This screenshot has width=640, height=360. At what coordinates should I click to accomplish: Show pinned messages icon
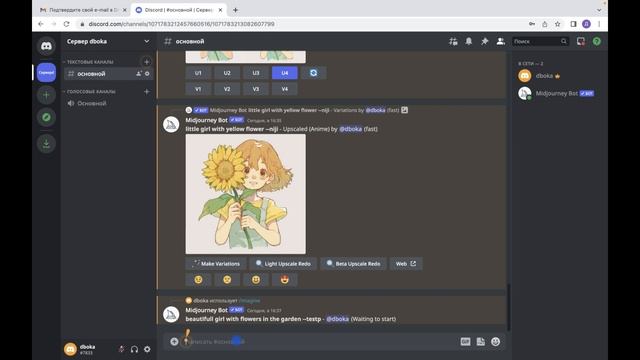(x=484, y=41)
